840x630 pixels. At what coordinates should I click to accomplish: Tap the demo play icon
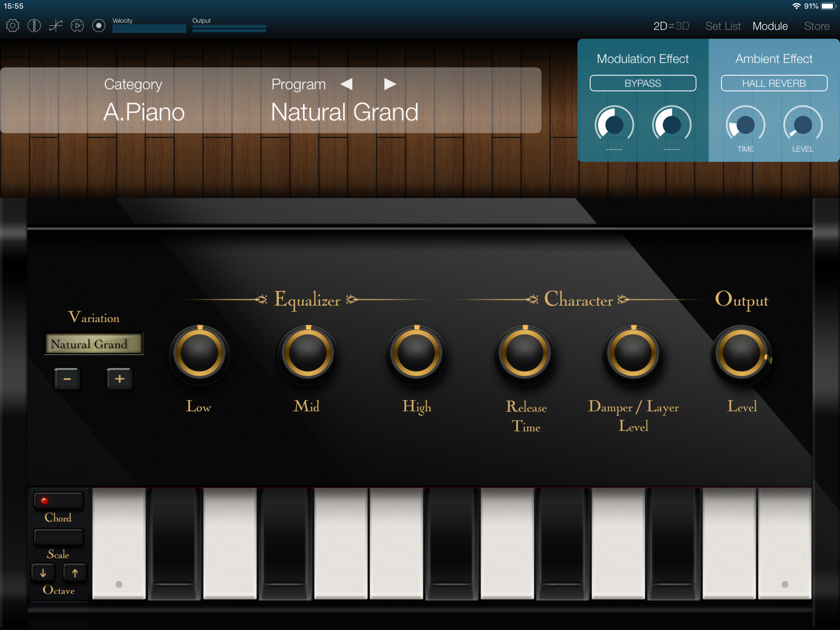(x=77, y=26)
